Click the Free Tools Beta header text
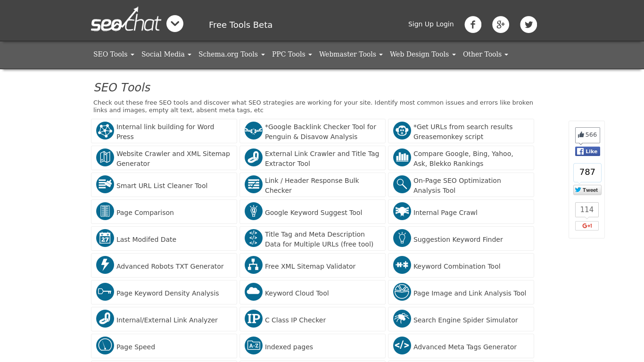The height and width of the screenshot is (362, 644). [240, 25]
